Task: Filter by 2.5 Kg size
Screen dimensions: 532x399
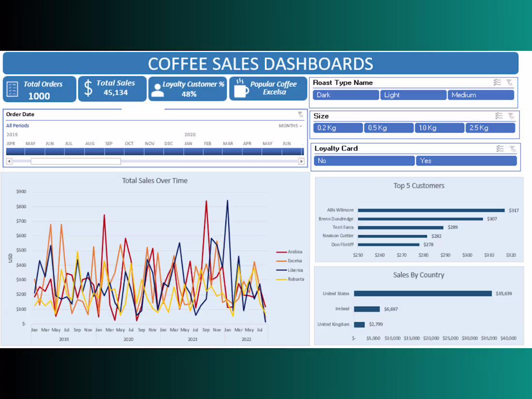Action: click(490, 128)
